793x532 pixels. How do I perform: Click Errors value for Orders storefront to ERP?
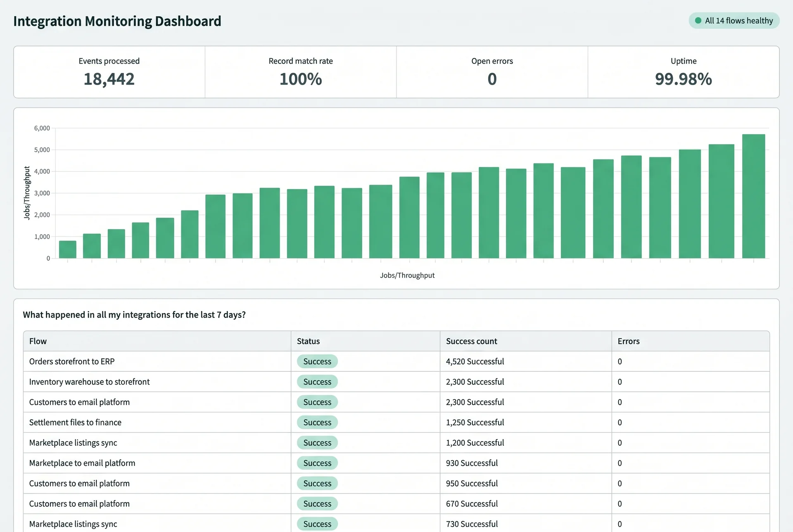(x=620, y=361)
